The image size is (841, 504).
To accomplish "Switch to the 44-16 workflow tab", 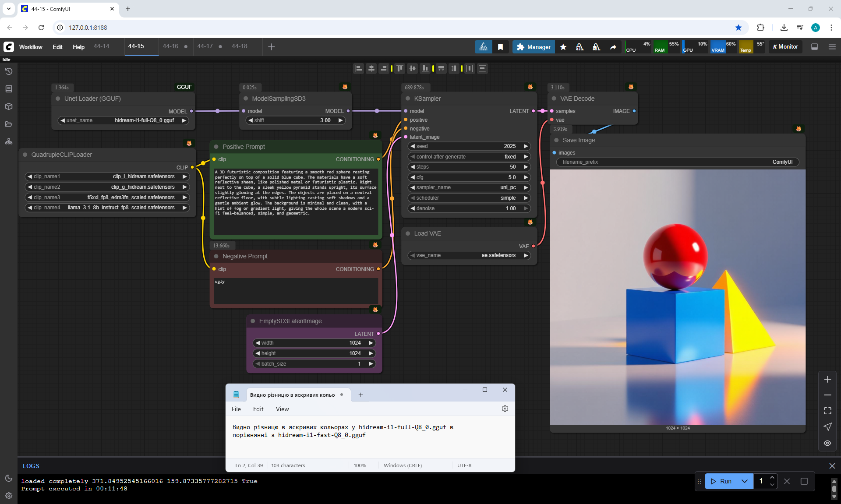I will 170,46.
